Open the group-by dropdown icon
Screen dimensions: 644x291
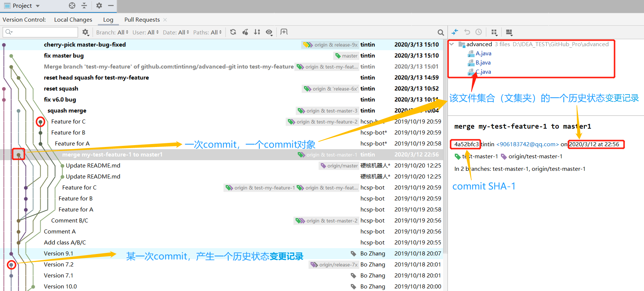[494, 32]
